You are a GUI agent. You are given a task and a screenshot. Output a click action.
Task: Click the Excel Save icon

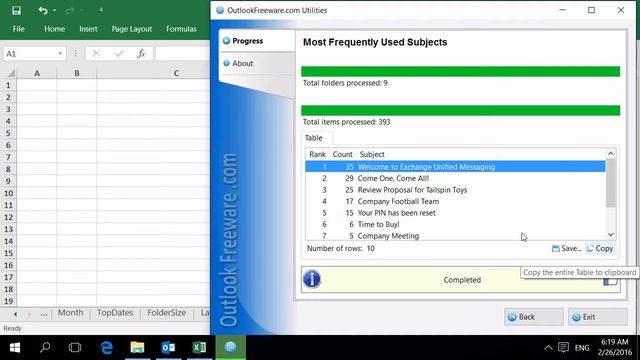[16, 10]
